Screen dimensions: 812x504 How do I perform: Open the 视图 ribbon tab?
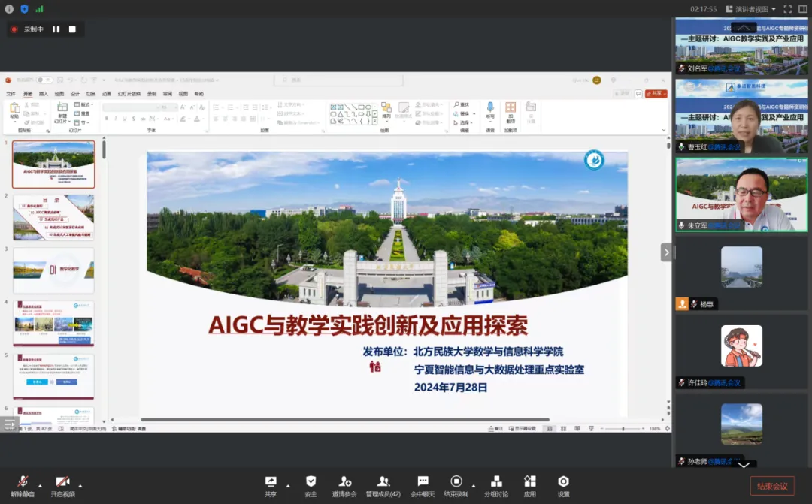pyautogui.click(x=183, y=94)
